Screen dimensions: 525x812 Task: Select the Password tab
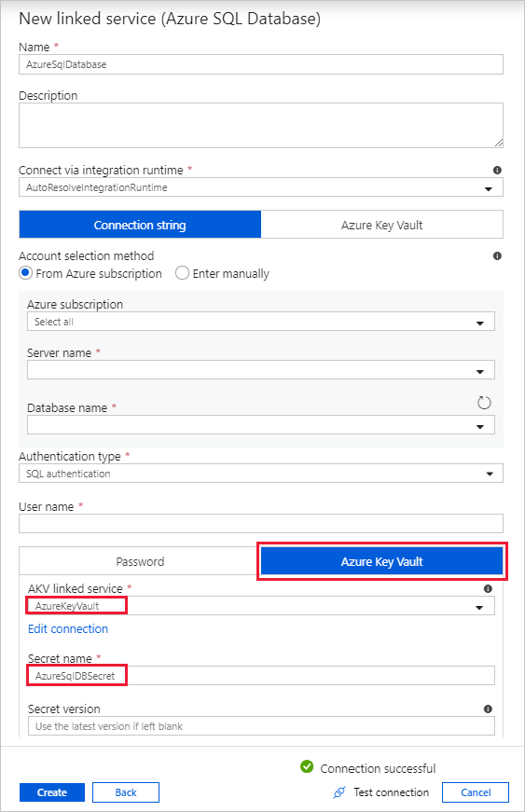point(140,561)
